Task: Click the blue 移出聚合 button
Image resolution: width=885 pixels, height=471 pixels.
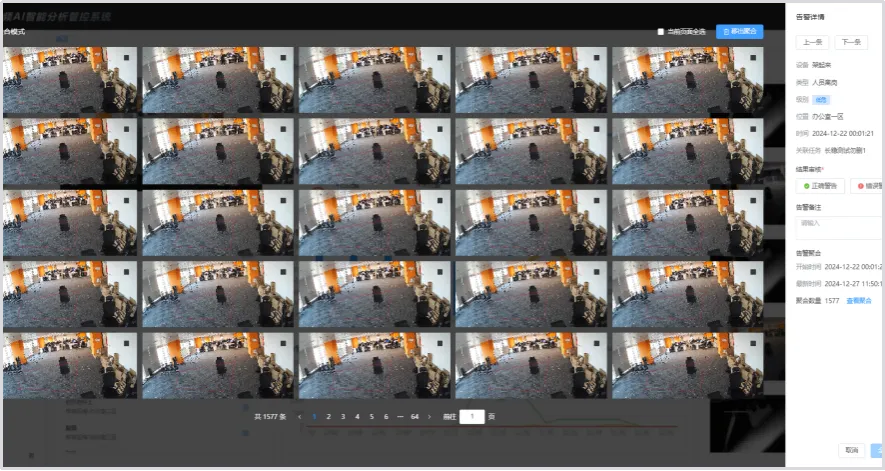Action: [739, 32]
